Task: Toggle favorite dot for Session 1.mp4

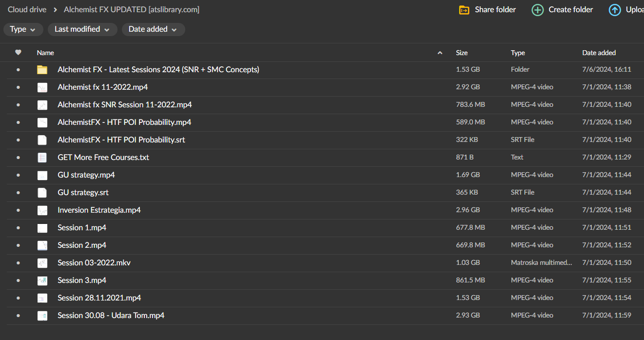Action: 18,228
